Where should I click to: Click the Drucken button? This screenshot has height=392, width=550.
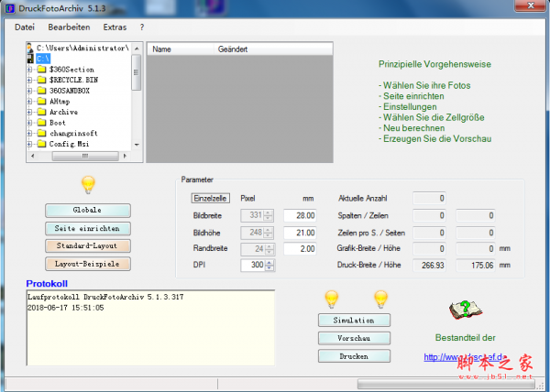point(354,356)
